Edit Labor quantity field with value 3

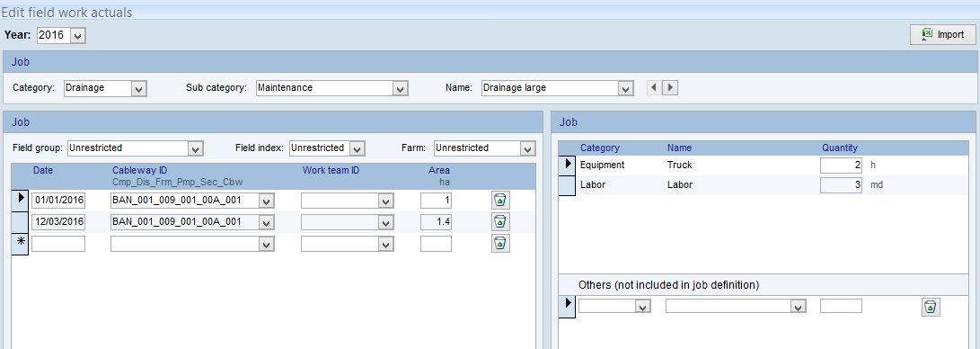coord(842,186)
